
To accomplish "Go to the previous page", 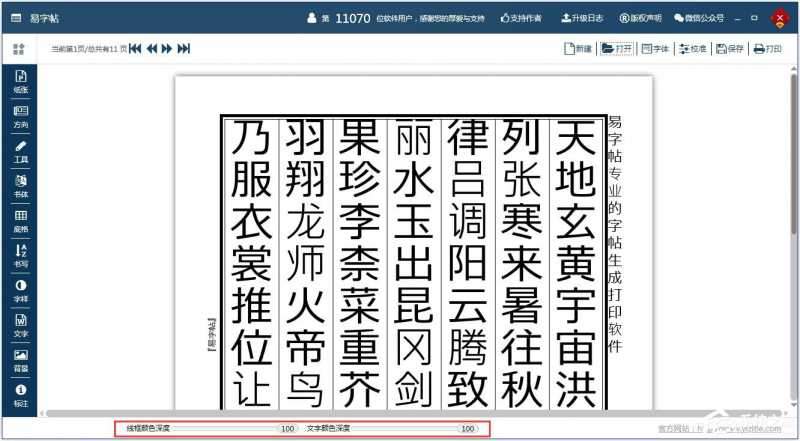I will (152, 48).
